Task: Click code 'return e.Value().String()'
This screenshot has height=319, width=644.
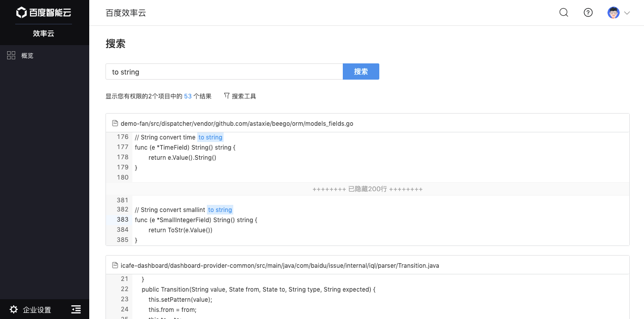Action: click(183, 158)
